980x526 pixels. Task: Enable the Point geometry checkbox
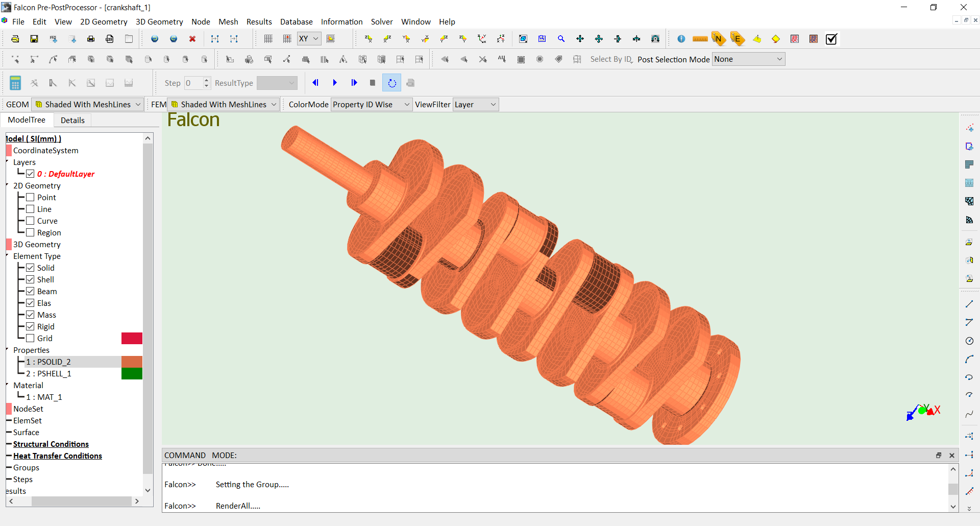(30, 197)
